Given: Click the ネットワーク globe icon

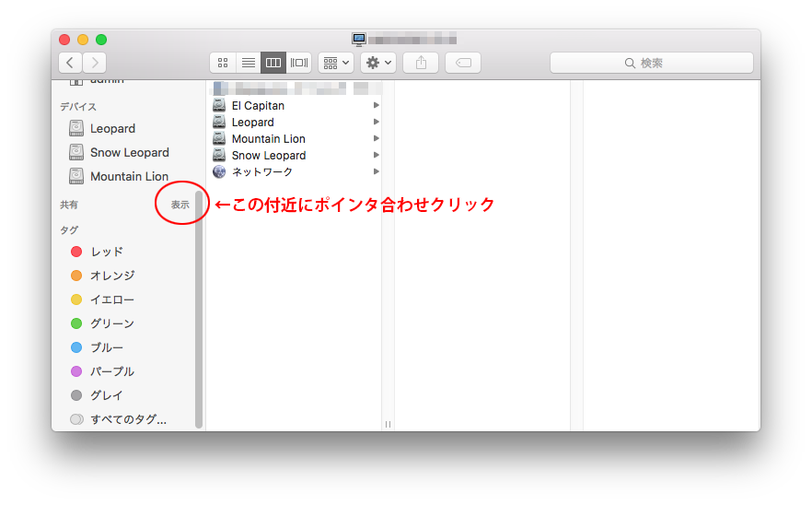Looking at the screenshot, I should point(219,171).
